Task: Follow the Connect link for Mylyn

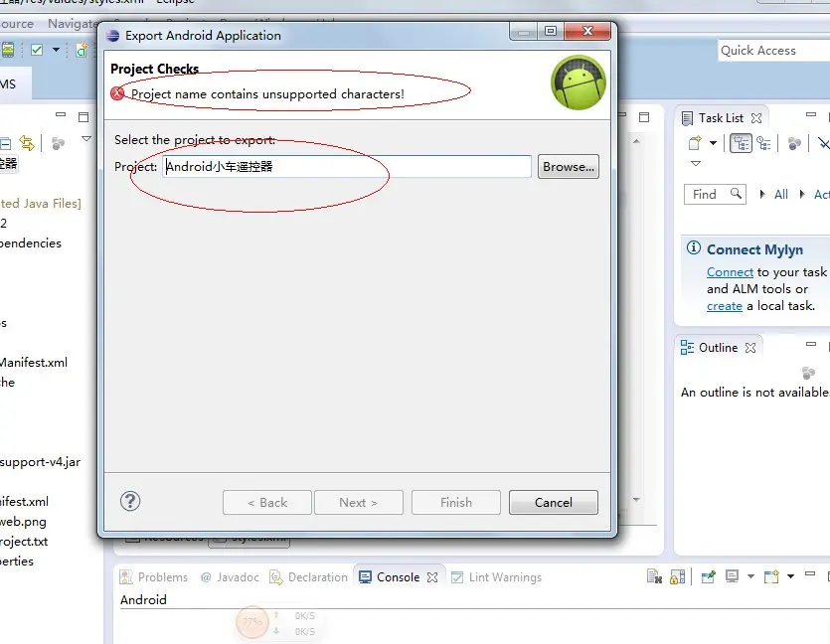Action: tap(730, 272)
